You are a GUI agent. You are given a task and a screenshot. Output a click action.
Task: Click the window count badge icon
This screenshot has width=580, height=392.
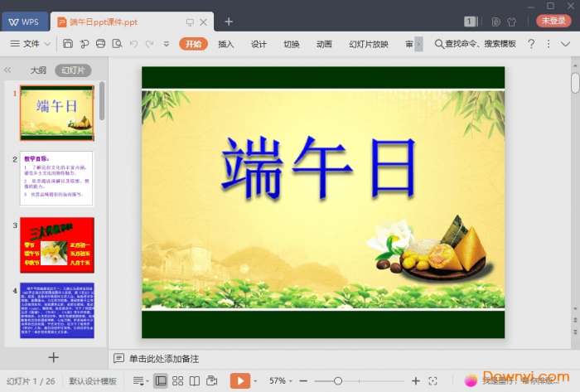470,22
